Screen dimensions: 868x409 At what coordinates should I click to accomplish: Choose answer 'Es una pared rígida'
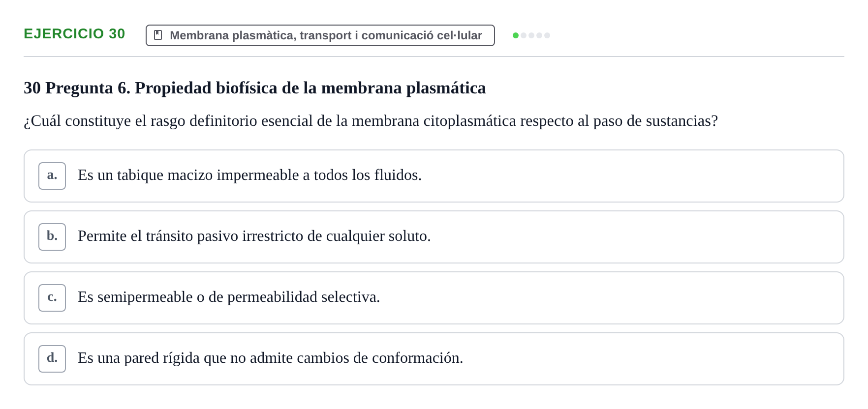tap(434, 359)
